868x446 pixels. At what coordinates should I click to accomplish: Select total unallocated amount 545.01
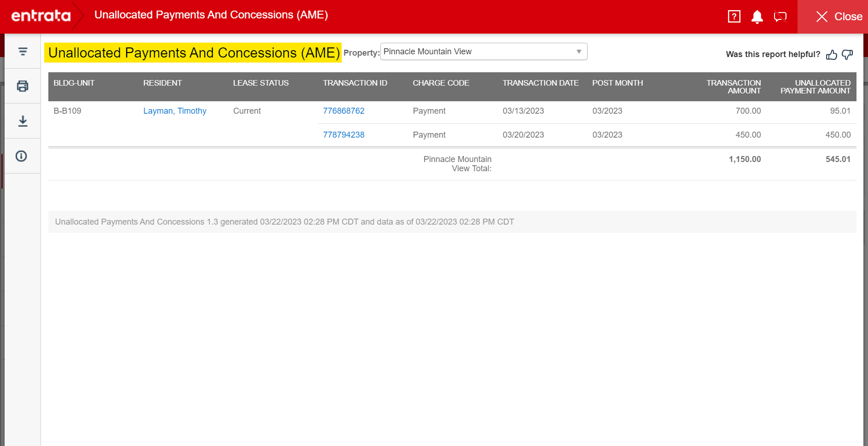tap(838, 159)
